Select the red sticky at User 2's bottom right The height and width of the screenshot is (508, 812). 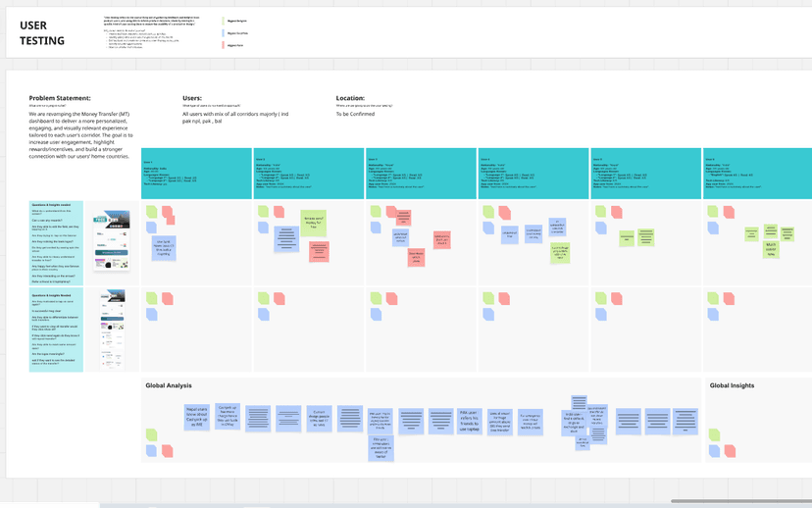coord(319,251)
